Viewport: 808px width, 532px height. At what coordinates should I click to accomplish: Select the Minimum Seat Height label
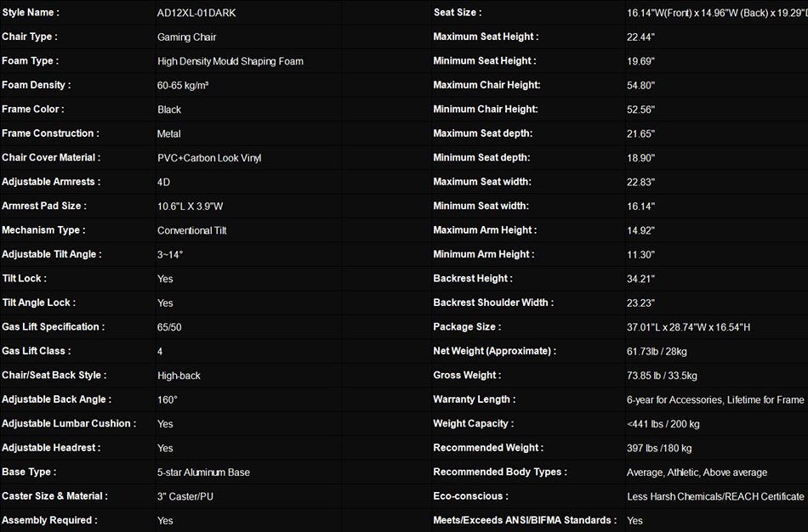point(485,61)
